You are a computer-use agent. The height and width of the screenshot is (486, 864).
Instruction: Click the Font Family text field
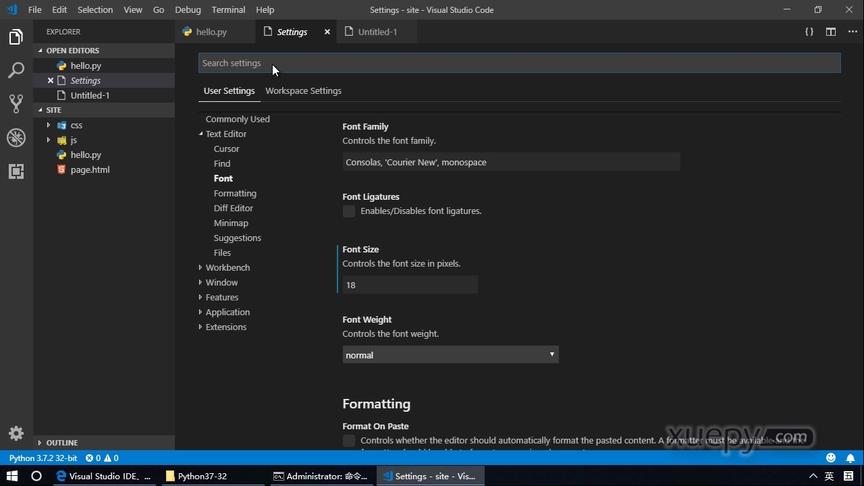pyautogui.click(x=511, y=162)
